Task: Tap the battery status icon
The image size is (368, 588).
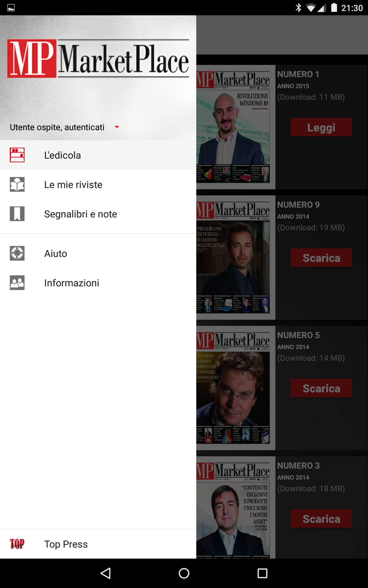Action: tap(334, 8)
